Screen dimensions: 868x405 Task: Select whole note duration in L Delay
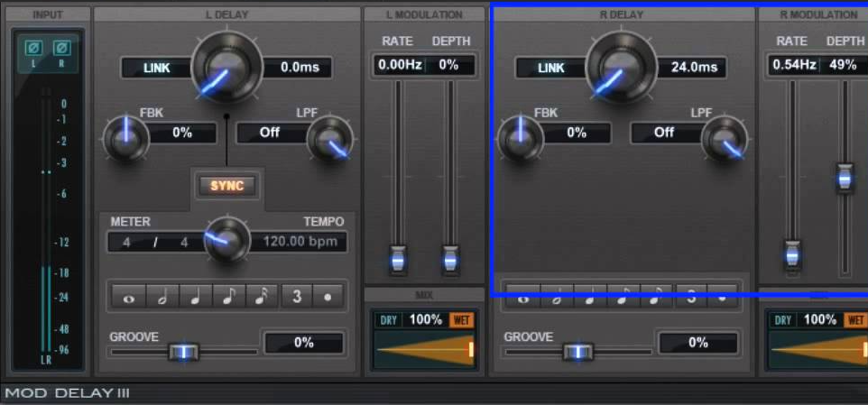(x=126, y=296)
